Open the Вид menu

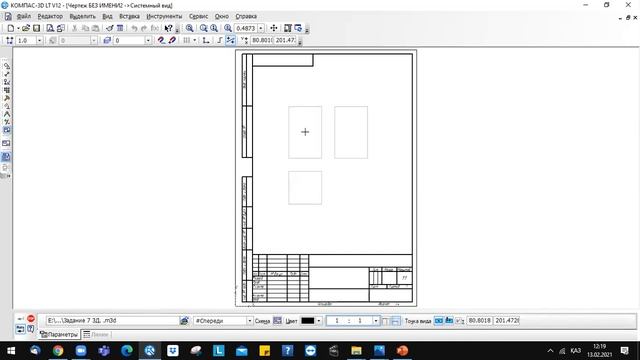pos(107,16)
